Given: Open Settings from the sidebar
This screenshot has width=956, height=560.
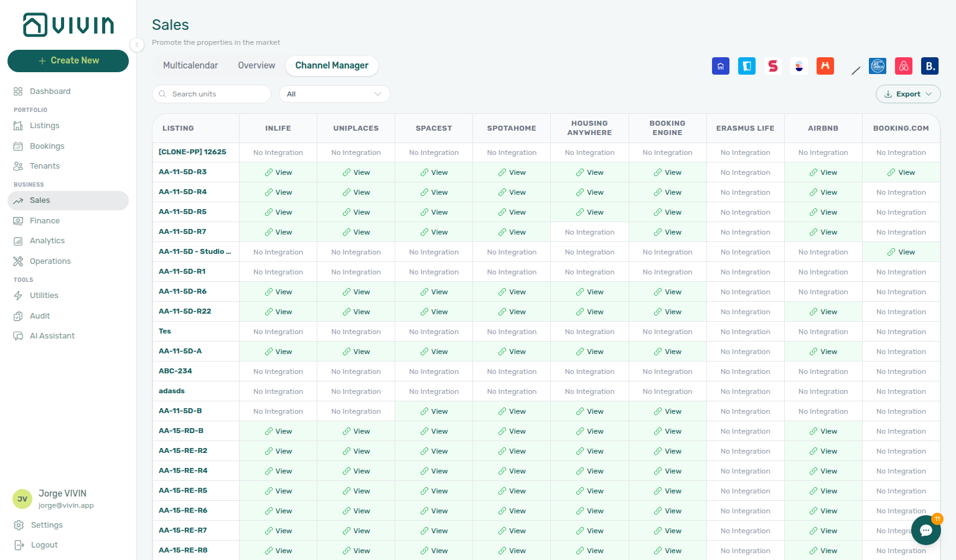Looking at the screenshot, I should pos(47,525).
